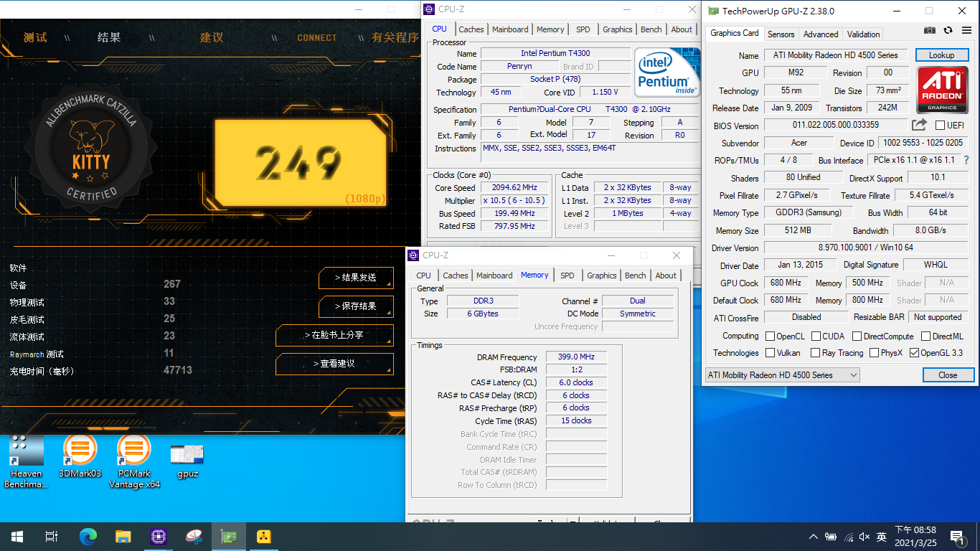
Task: Click the BIOS export share arrow icon
Action: (919, 125)
